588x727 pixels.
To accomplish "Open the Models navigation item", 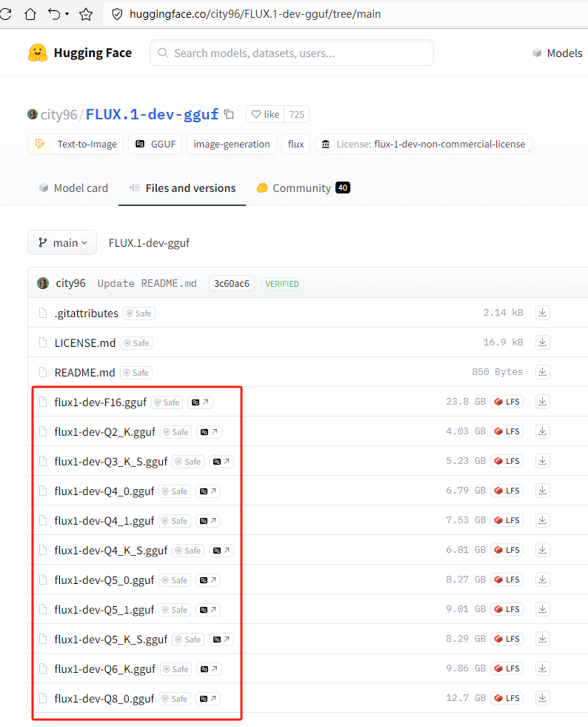I will coord(558,53).
